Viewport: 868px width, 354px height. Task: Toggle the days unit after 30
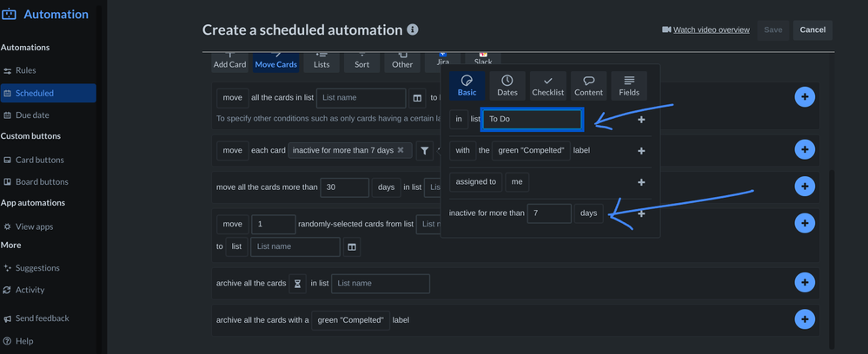pyautogui.click(x=386, y=187)
